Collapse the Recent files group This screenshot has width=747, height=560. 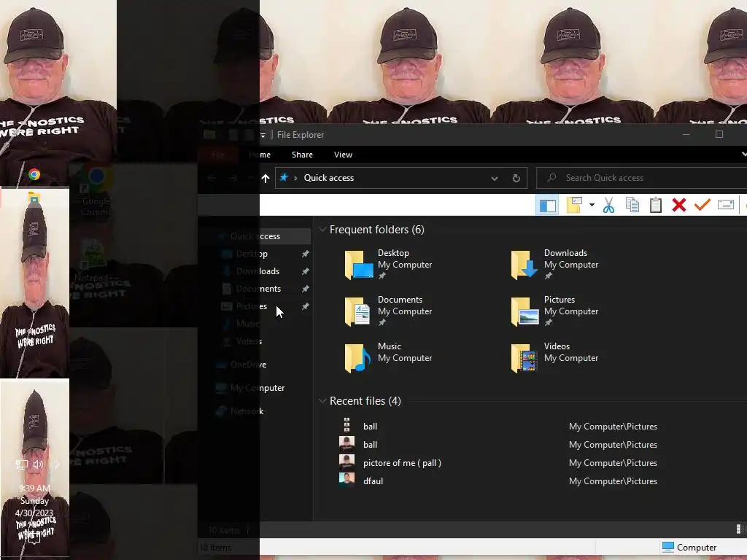[322, 401]
